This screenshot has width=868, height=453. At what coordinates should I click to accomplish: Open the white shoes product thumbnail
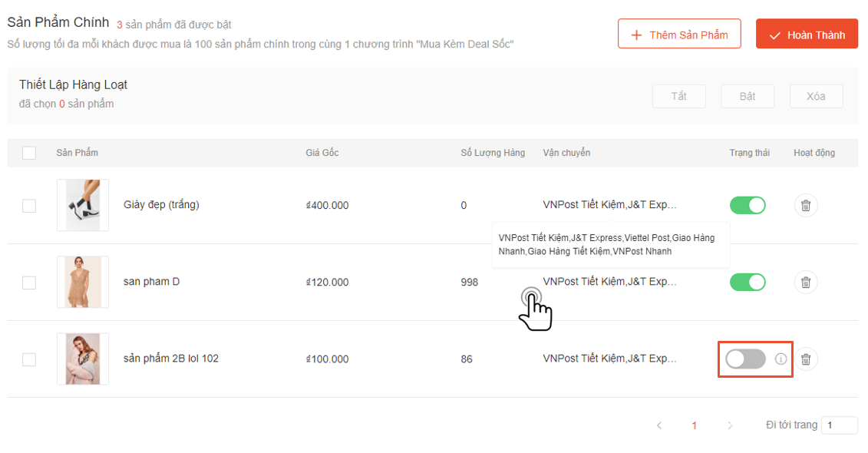[83, 205]
